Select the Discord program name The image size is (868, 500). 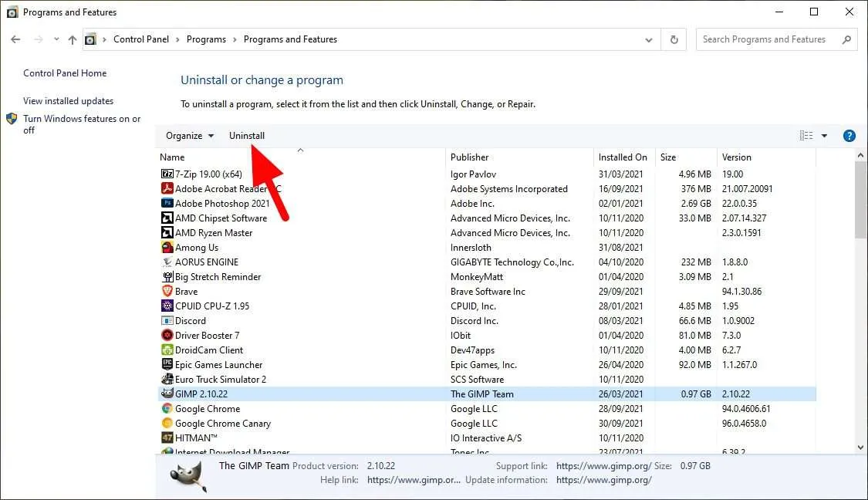tap(191, 320)
